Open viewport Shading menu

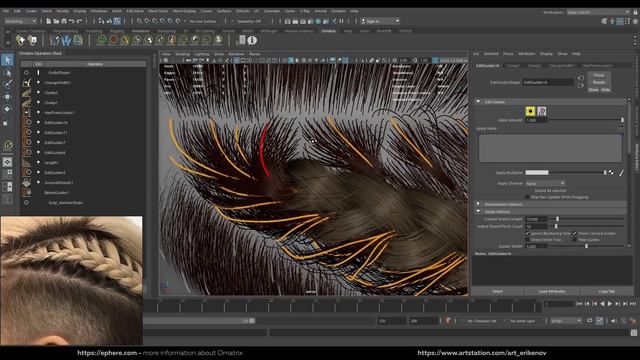(182, 54)
